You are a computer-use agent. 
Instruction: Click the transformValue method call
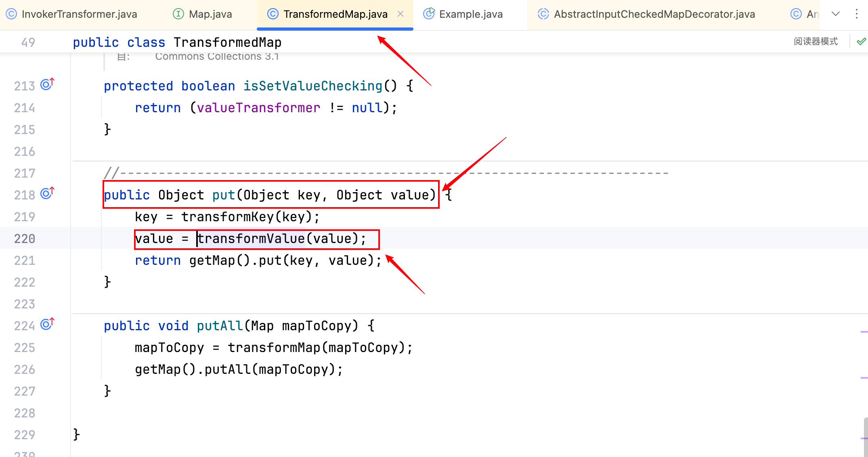pyautogui.click(x=251, y=239)
